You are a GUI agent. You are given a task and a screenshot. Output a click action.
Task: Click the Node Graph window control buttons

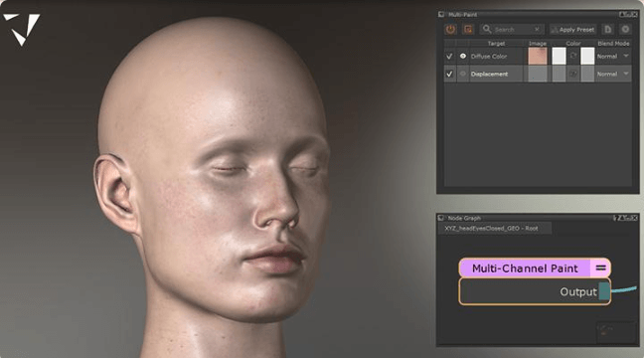point(625,218)
